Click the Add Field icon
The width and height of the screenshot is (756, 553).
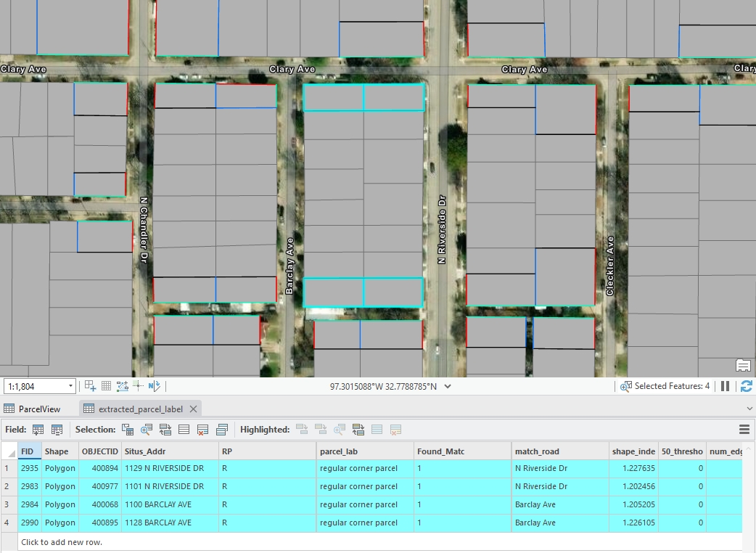pos(38,430)
